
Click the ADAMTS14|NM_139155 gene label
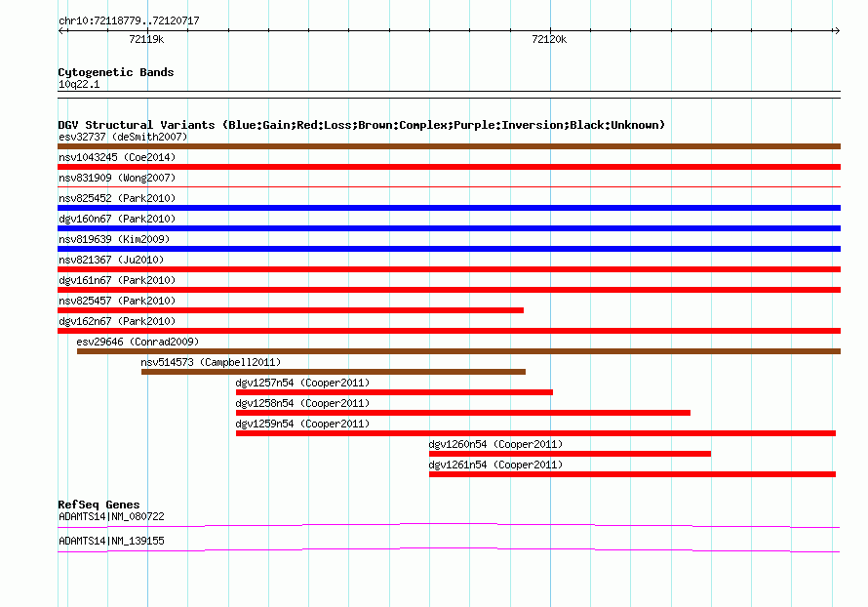point(111,541)
